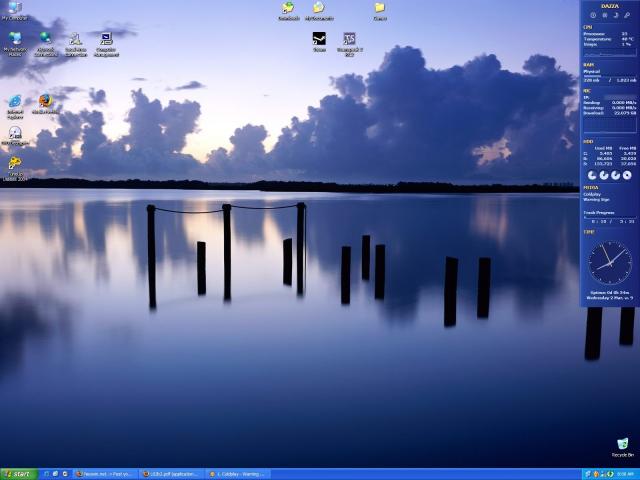Click the wrench icon under DAZZA header
This screenshot has height=480, width=640.
(627, 15)
